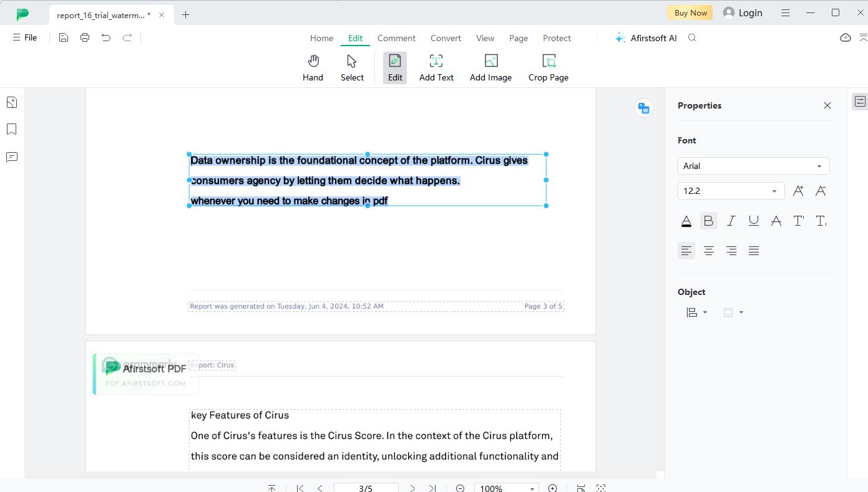
Task: Choose the Add Image tool
Action: tap(490, 68)
